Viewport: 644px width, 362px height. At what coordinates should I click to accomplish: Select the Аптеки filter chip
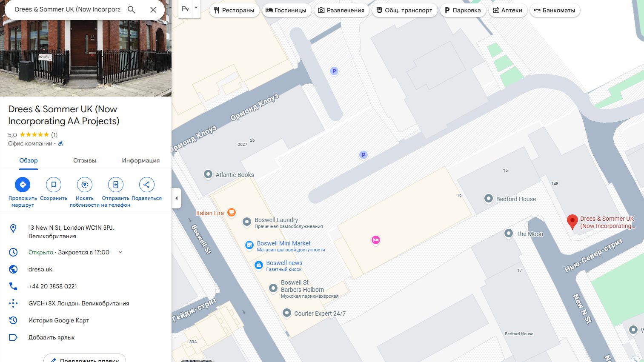pos(508,10)
